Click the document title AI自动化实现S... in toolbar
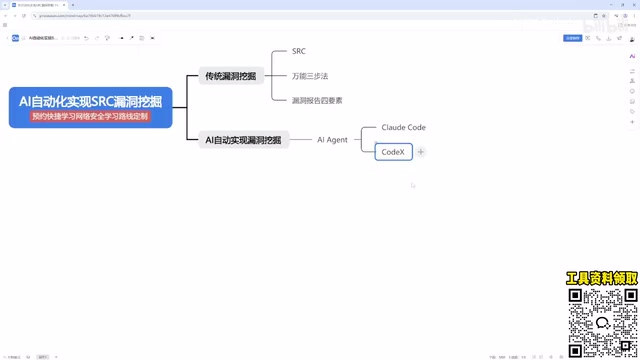The width and height of the screenshot is (640, 360). click(x=43, y=38)
